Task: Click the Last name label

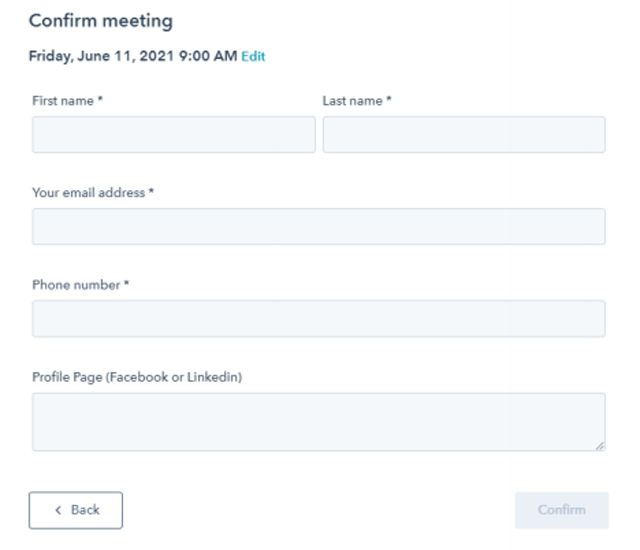Action: [x=353, y=101]
